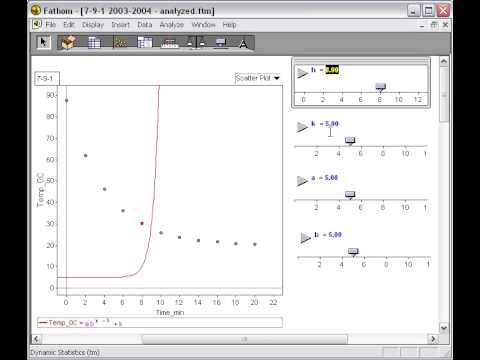Click the text 'A' toolbar icon
Image resolution: width=480 pixels, height=360 pixels.
[x=243, y=44]
